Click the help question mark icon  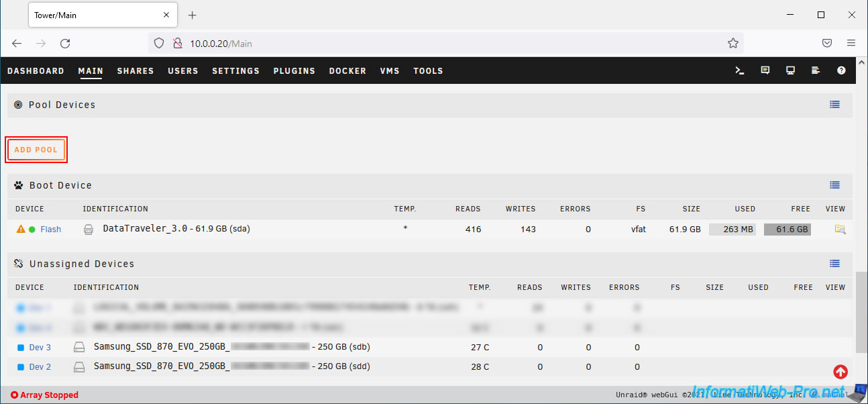[x=841, y=70]
